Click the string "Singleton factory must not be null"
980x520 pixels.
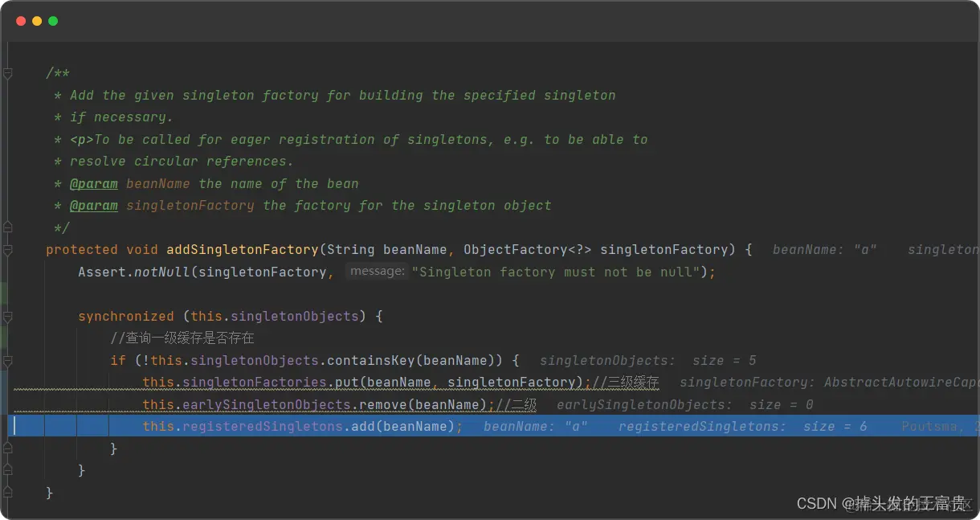[555, 272]
